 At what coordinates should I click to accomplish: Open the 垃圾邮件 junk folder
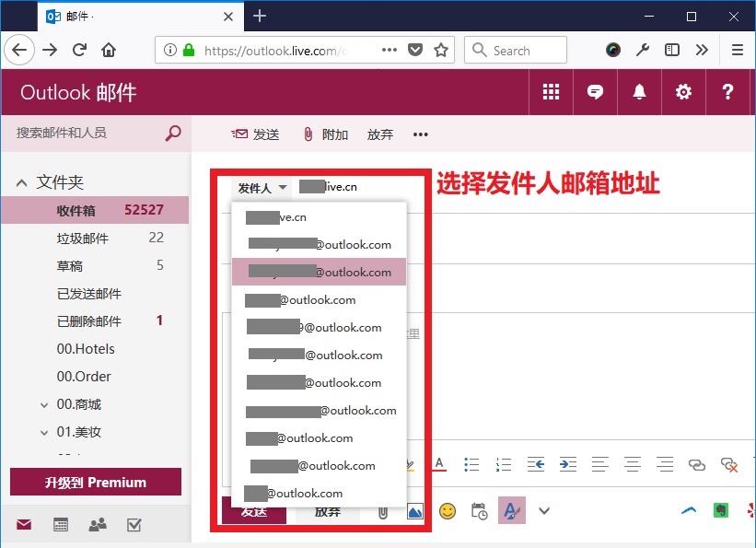click(x=95, y=238)
